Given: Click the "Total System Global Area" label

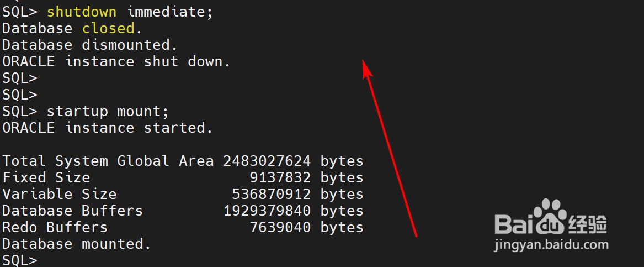Looking at the screenshot, I should (108, 161).
